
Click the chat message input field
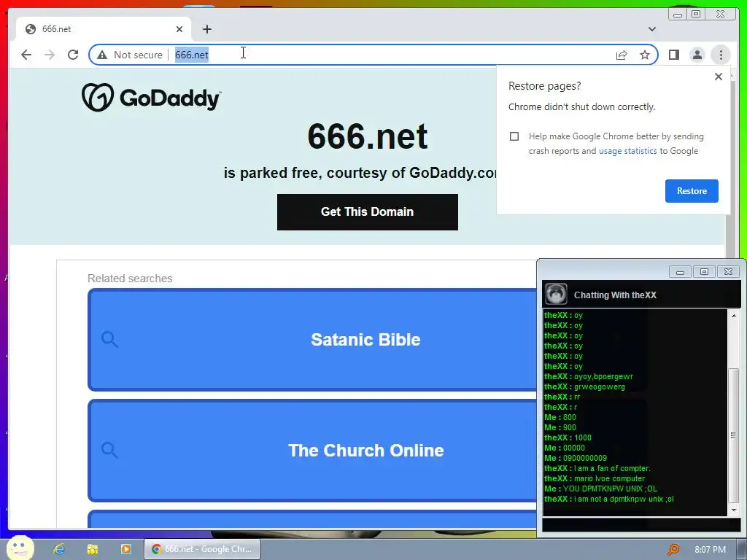point(641,525)
